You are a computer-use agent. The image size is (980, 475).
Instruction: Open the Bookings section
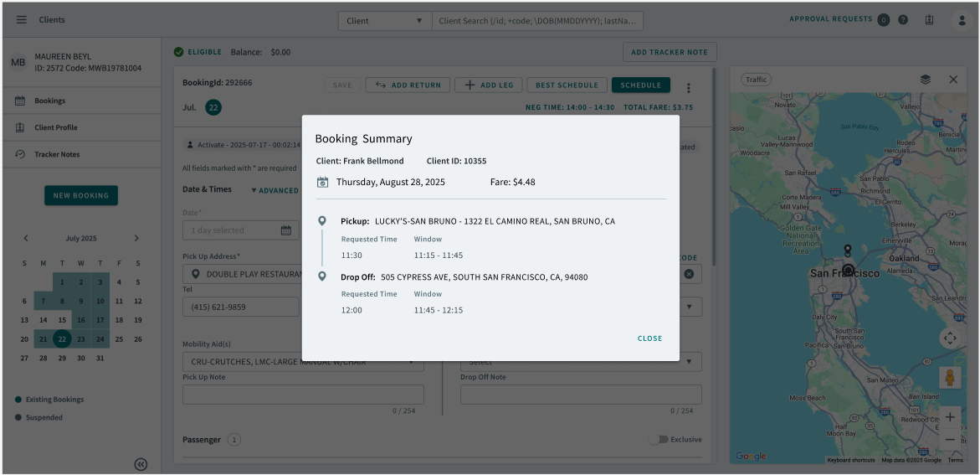[81, 101]
